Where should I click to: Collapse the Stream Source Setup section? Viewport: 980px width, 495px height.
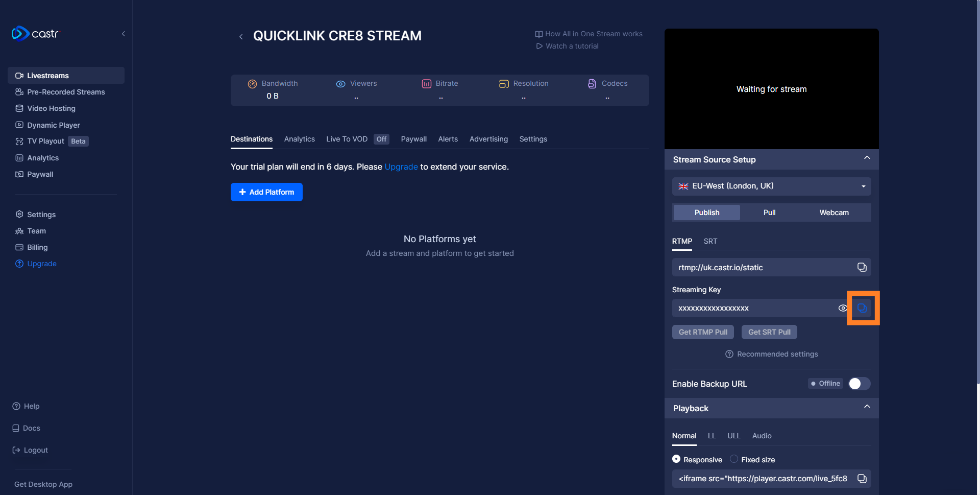coord(867,158)
